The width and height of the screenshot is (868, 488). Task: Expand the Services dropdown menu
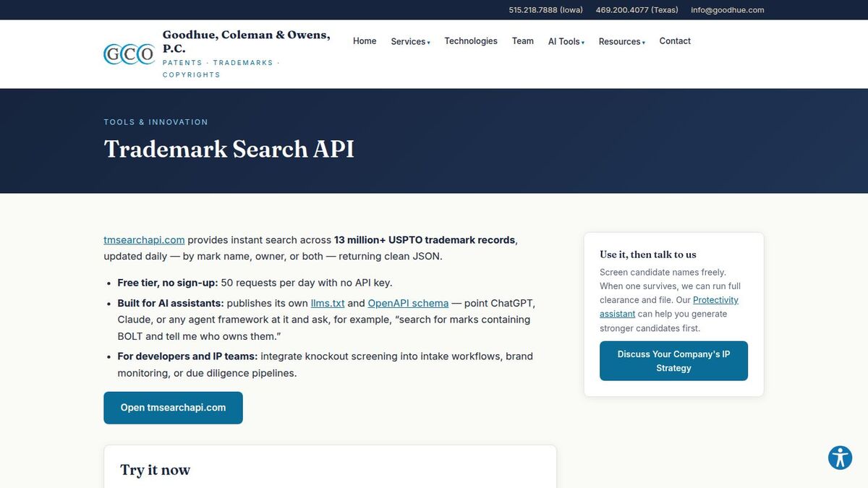point(410,41)
